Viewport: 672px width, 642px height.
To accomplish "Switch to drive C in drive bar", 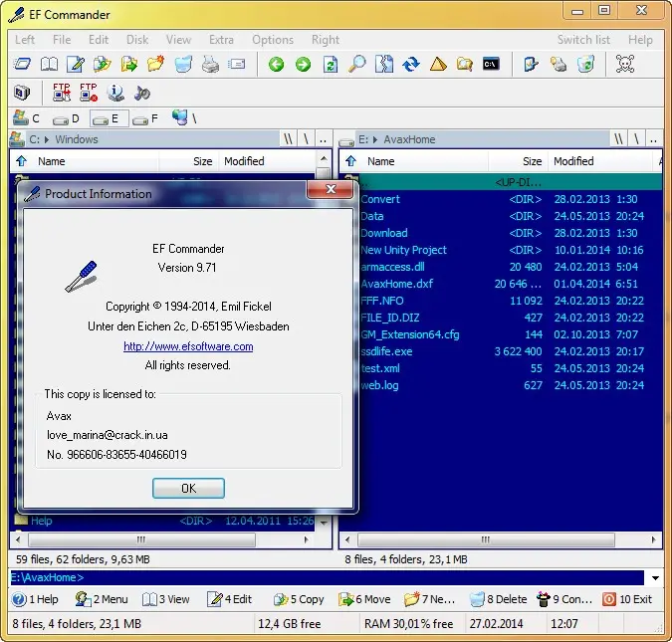I will point(26,117).
